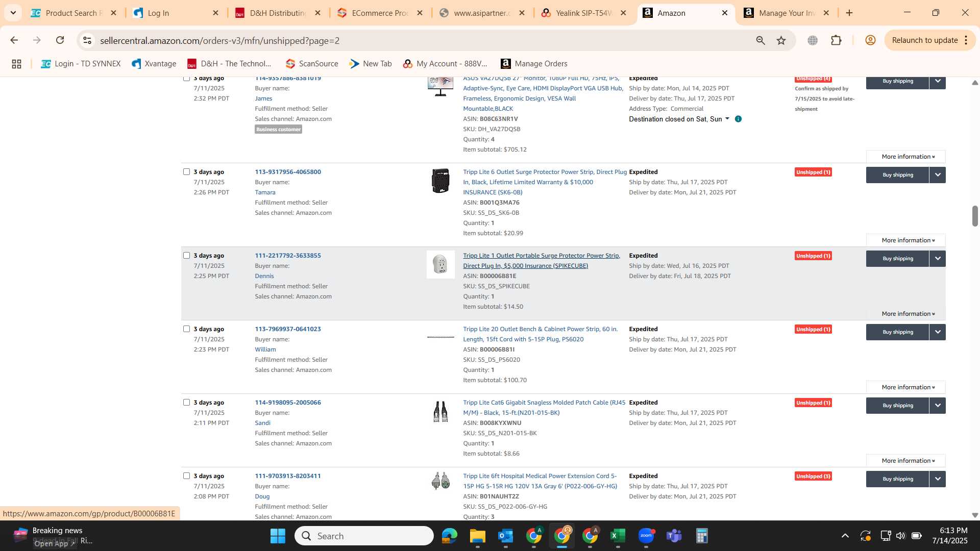Open Calculator from the taskbar

[702, 536]
